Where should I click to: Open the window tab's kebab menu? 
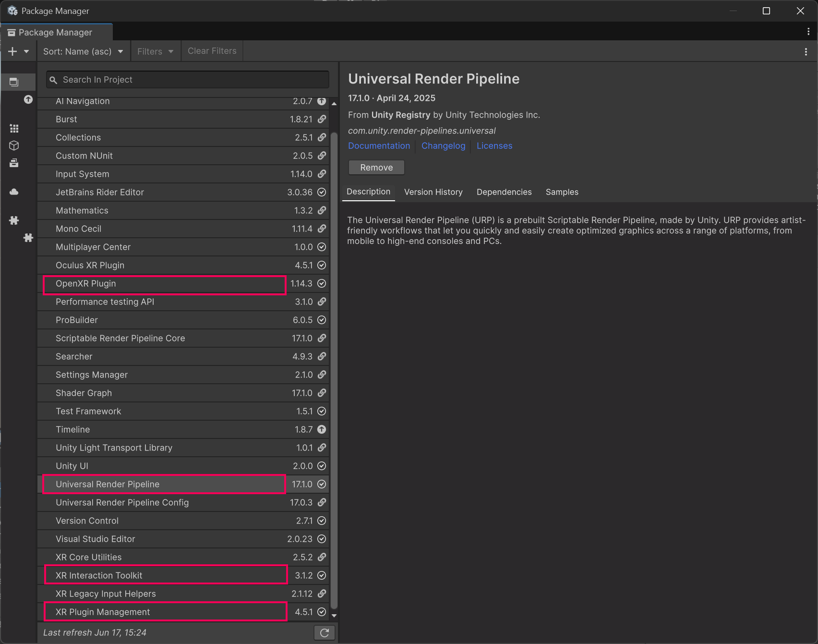tap(808, 32)
